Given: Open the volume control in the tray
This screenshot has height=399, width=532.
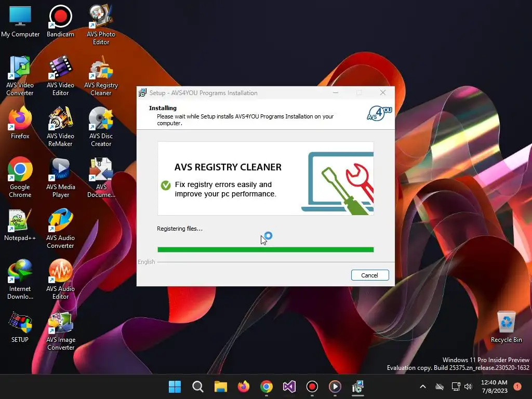Looking at the screenshot, I should pyautogui.click(x=468, y=387).
